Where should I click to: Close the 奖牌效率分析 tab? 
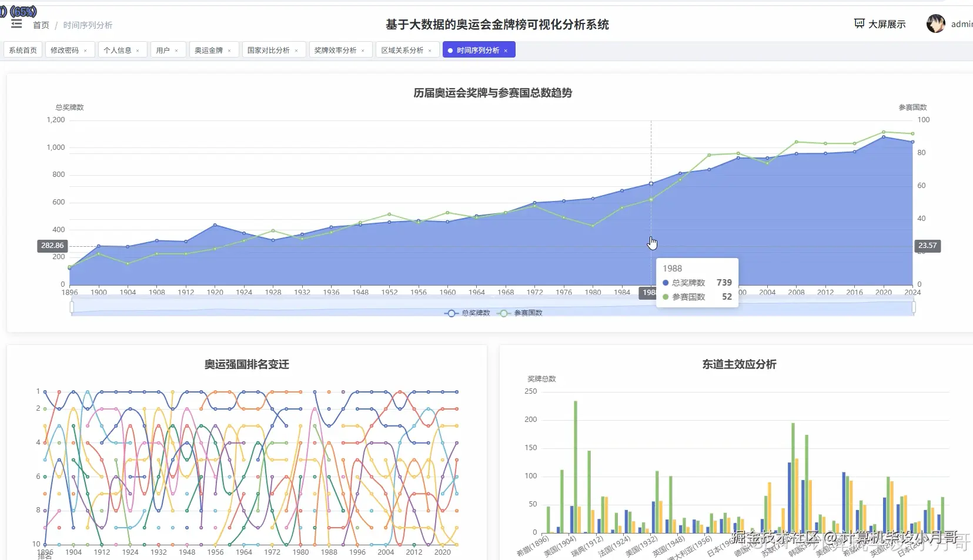coord(363,51)
